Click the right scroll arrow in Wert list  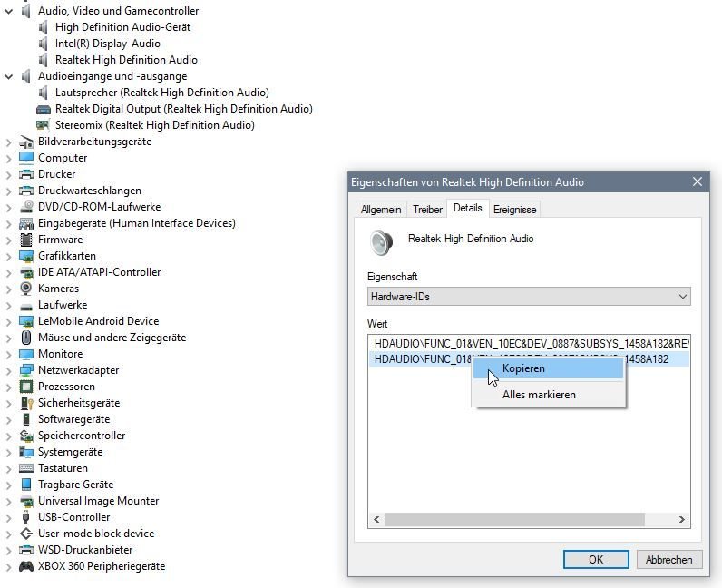tap(682, 520)
